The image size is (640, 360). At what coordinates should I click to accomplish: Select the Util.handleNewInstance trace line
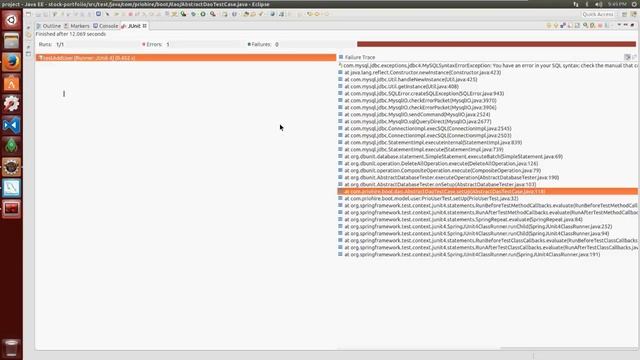pos(408,79)
